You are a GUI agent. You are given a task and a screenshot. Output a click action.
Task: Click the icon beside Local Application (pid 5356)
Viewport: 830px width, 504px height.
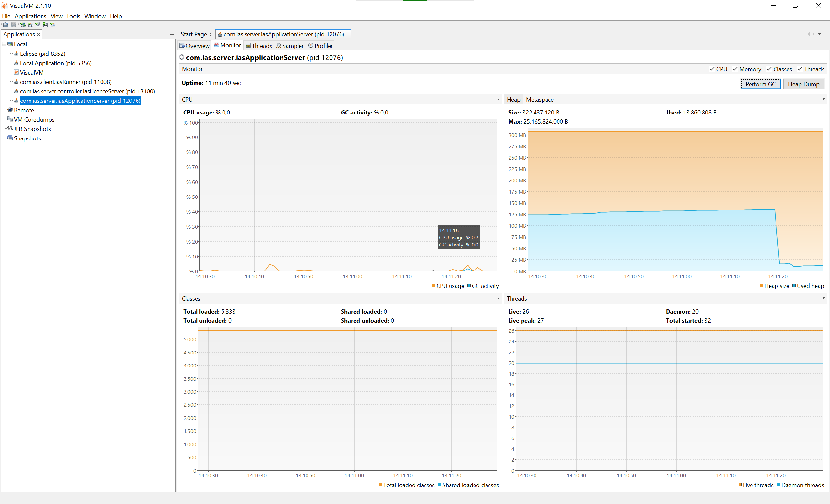(16, 63)
